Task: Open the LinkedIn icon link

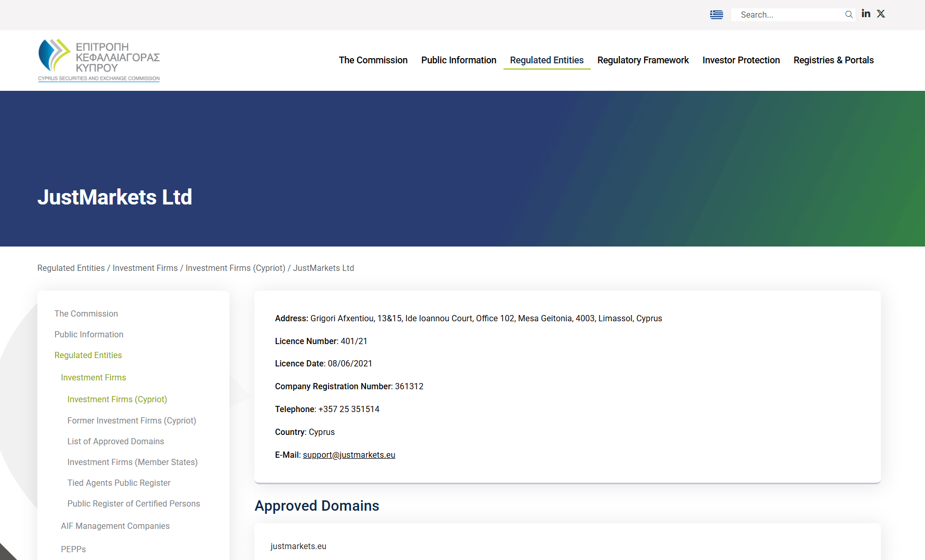Action: click(866, 13)
